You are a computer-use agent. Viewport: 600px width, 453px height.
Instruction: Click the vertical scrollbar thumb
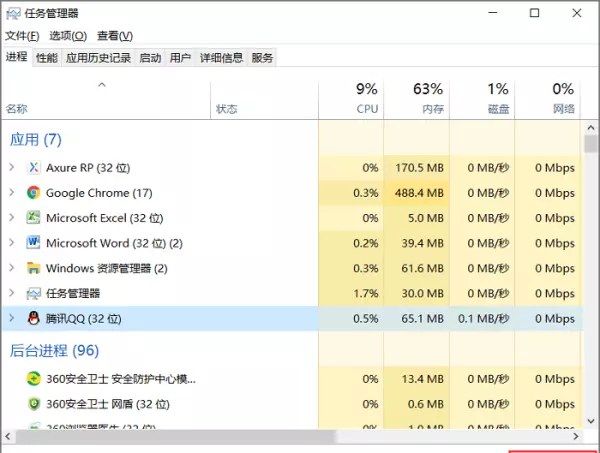point(591,144)
